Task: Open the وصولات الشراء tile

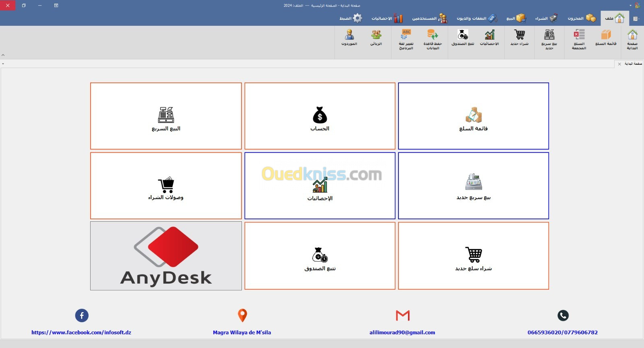Action: [166, 186]
